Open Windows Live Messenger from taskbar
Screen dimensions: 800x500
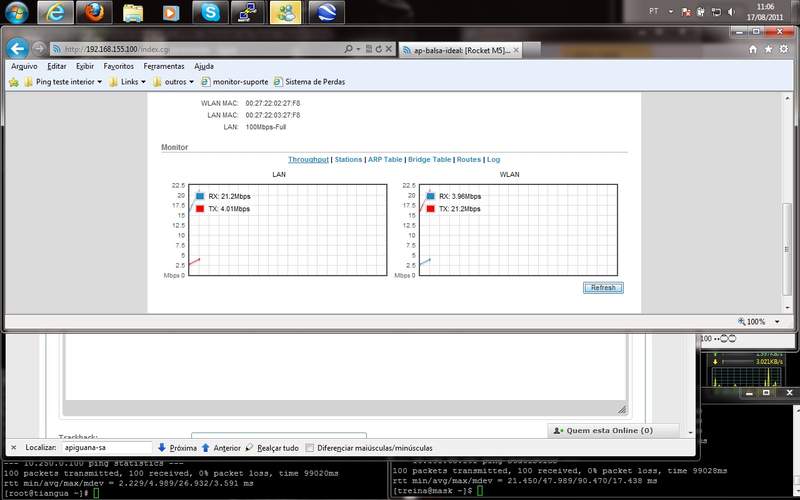[286, 12]
